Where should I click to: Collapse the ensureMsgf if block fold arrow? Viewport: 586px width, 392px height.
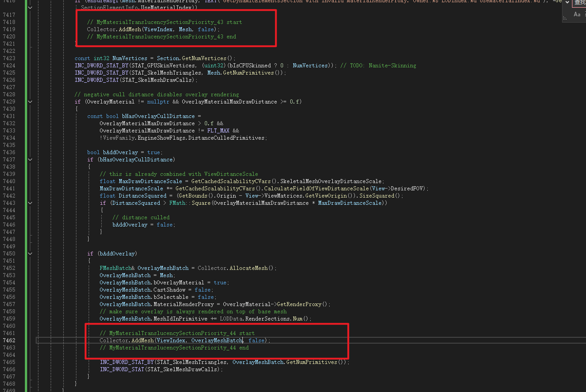[30, 8]
